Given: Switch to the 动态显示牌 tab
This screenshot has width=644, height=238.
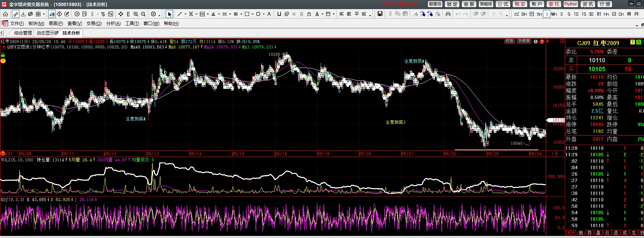Looking at the screenshot, I should click(x=48, y=33).
